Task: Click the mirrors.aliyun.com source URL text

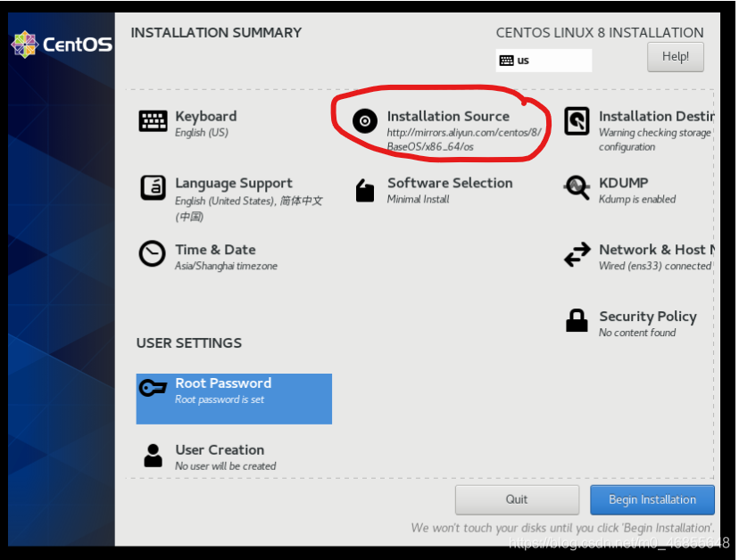Action: tap(464, 139)
